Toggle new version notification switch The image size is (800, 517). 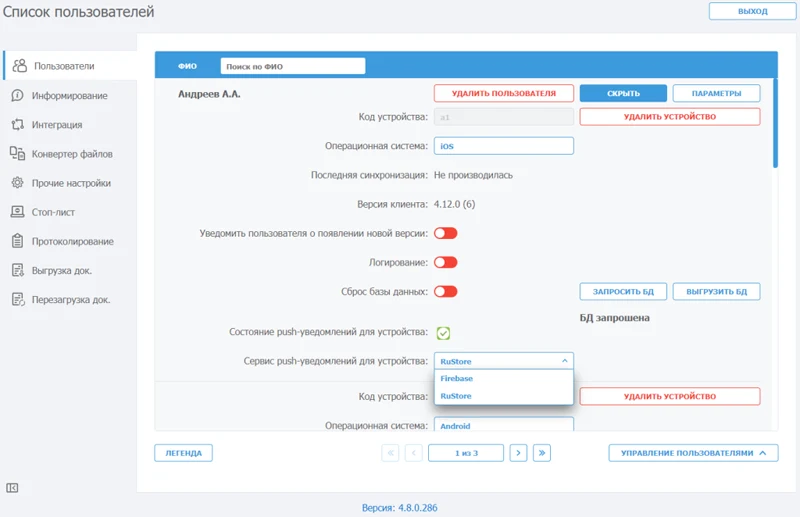[x=445, y=233]
